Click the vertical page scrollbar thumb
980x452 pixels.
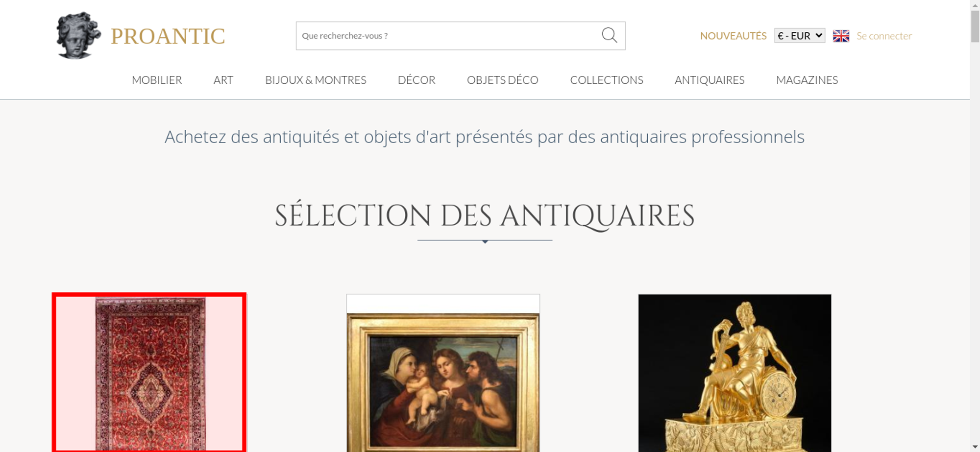975,26
